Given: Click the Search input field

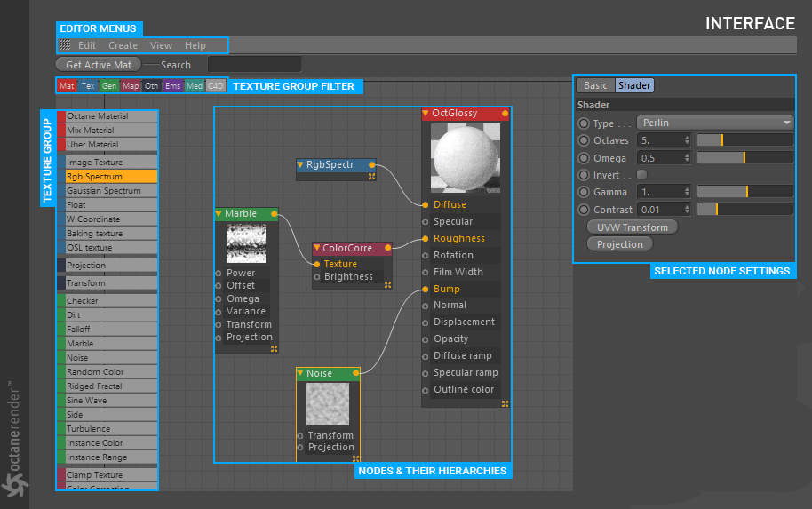Looking at the screenshot, I should click(x=254, y=65).
